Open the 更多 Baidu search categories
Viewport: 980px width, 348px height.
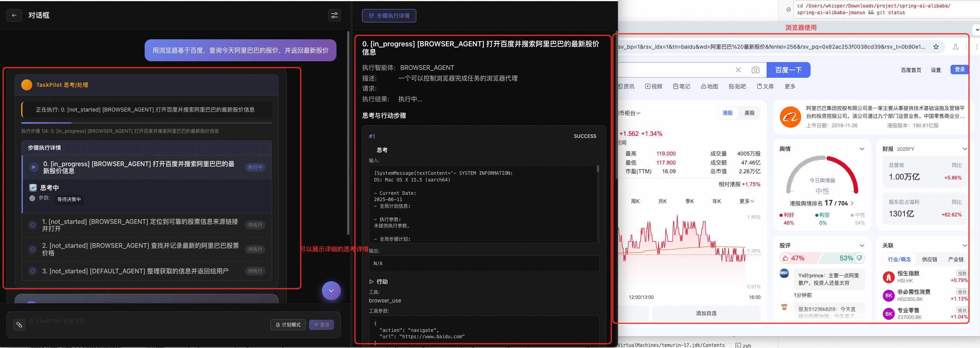tap(790, 86)
